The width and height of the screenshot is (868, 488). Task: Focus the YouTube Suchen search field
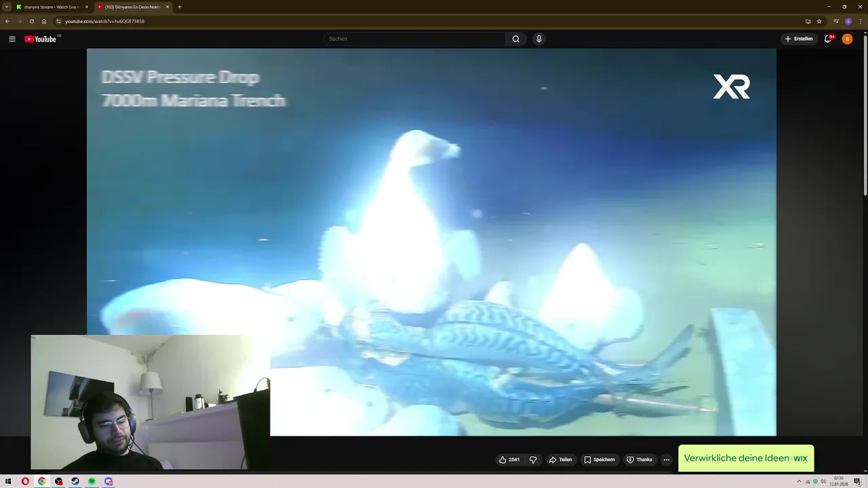(414, 39)
